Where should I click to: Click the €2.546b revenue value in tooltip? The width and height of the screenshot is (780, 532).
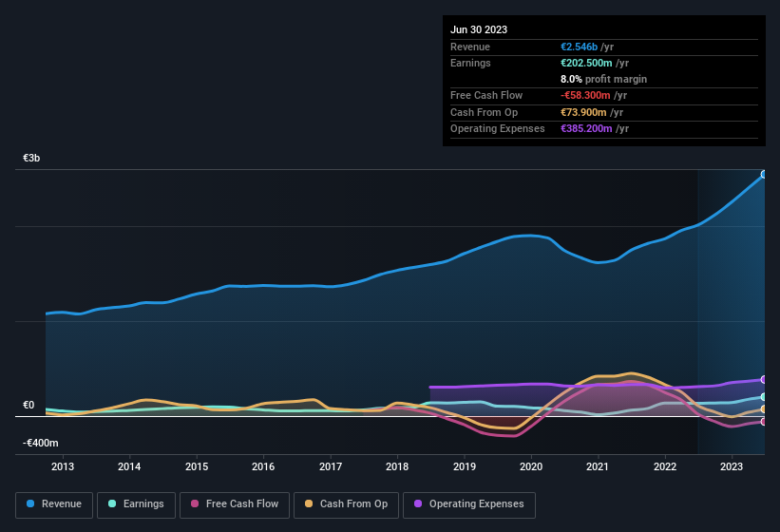coord(580,47)
